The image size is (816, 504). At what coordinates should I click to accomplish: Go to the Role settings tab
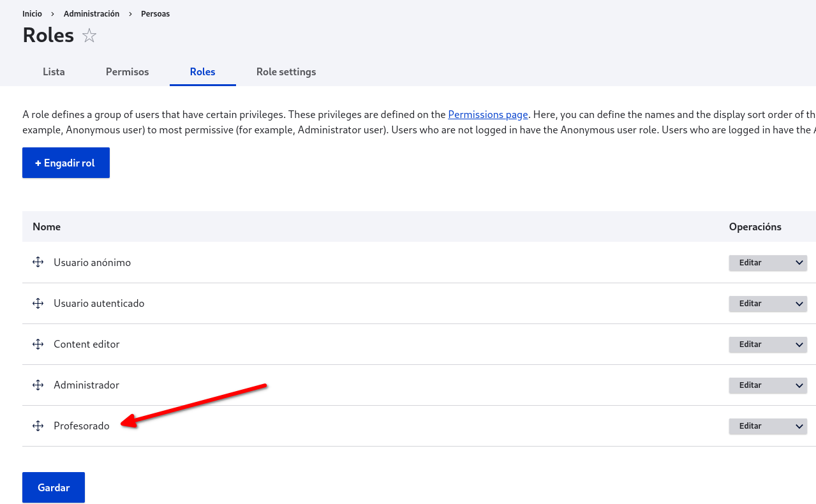point(286,71)
